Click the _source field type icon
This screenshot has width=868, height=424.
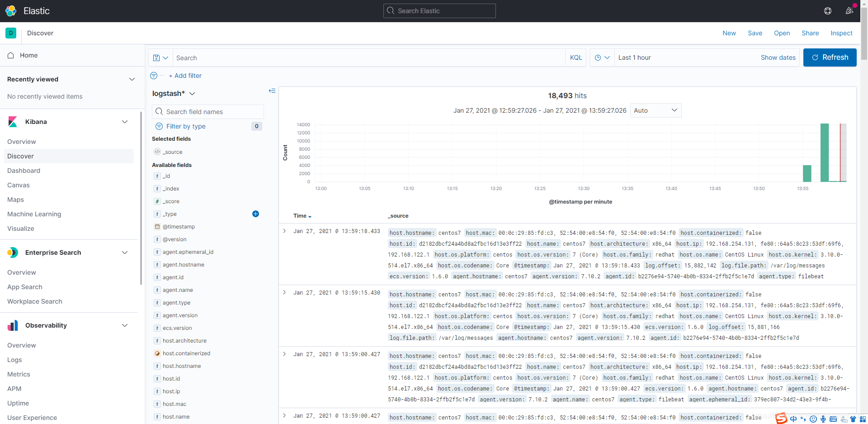157,152
